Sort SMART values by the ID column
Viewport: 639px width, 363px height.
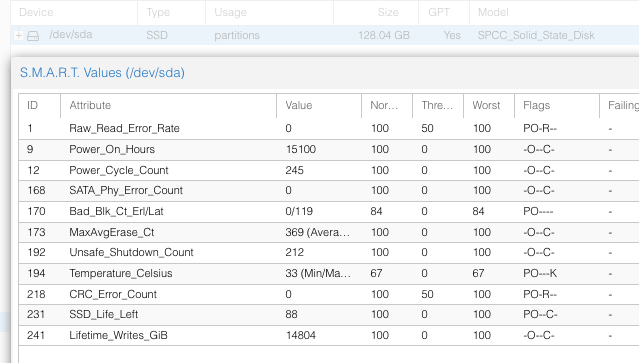pos(40,106)
